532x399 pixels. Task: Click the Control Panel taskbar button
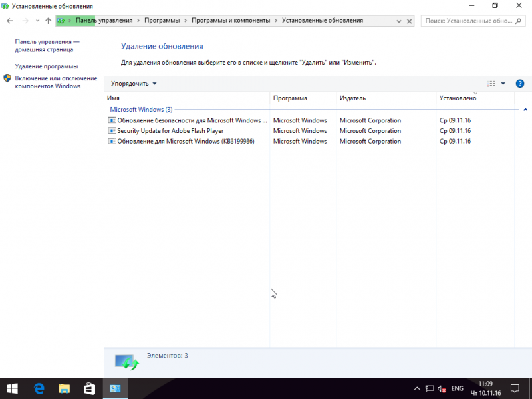(x=115, y=389)
